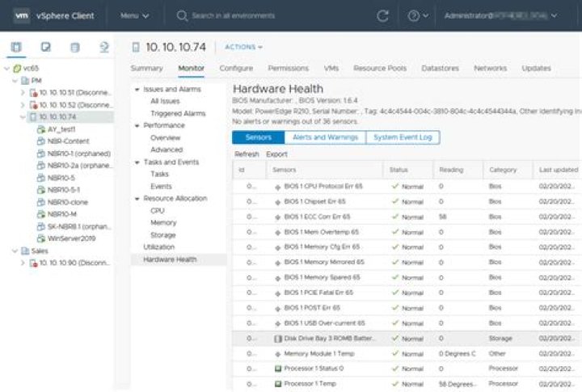582x392 pixels.
Task: Collapse host 10.10.10.74 tree node
Action: (23, 117)
